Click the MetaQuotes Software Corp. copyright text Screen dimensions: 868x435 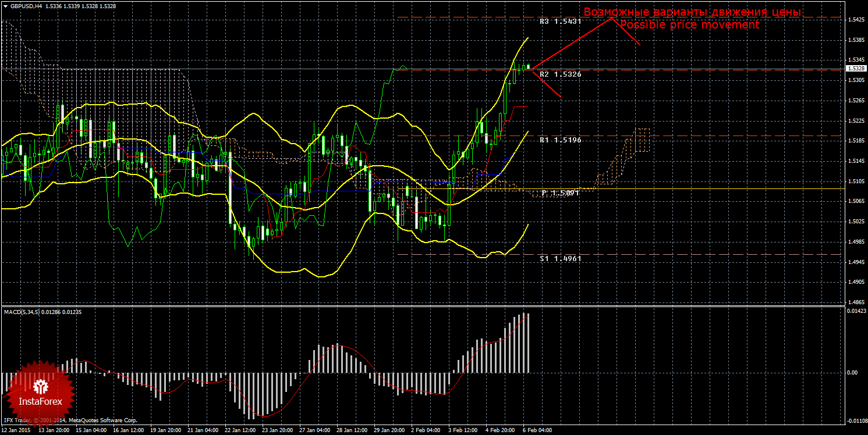click(103, 420)
